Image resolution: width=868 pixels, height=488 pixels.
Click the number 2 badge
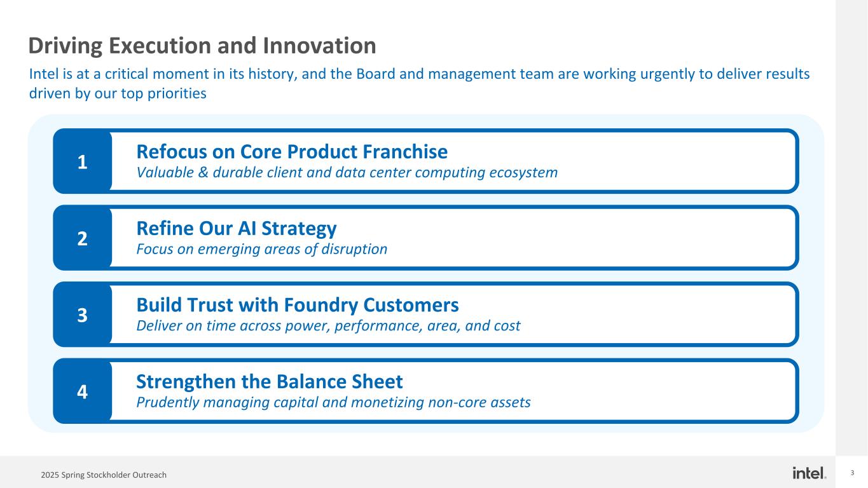pyautogui.click(x=82, y=238)
